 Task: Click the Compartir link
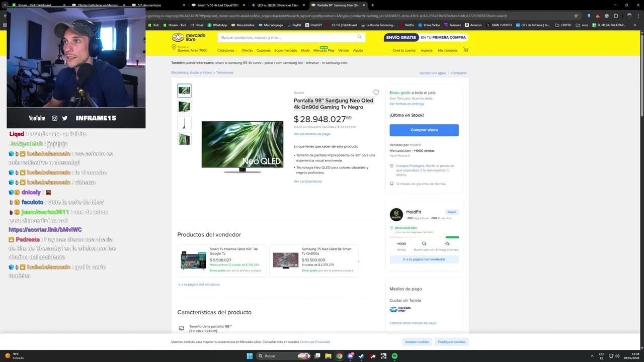(459, 73)
